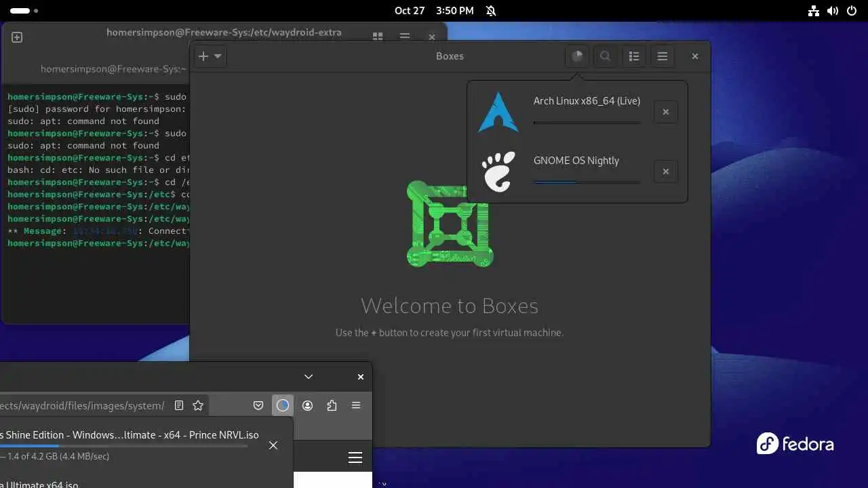
Task: Select the homersimpson@Freeware-Sys:~ terminal tab
Action: coord(113,69)
